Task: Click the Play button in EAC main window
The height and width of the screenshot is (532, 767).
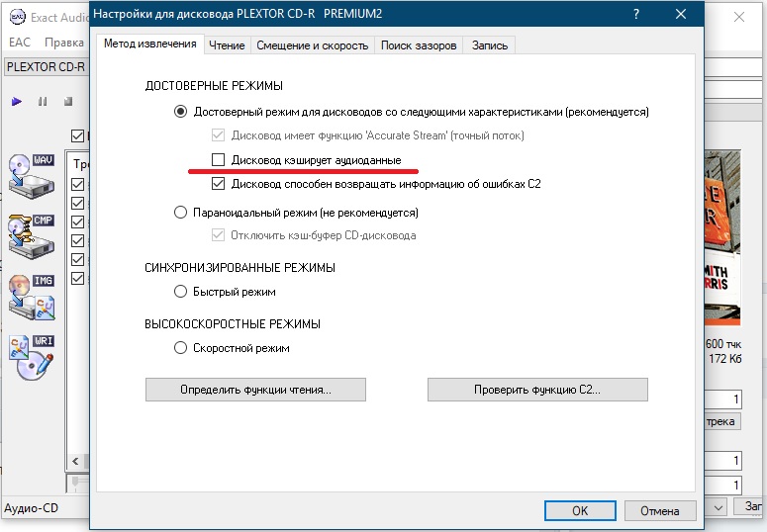Action: point(17,102)
